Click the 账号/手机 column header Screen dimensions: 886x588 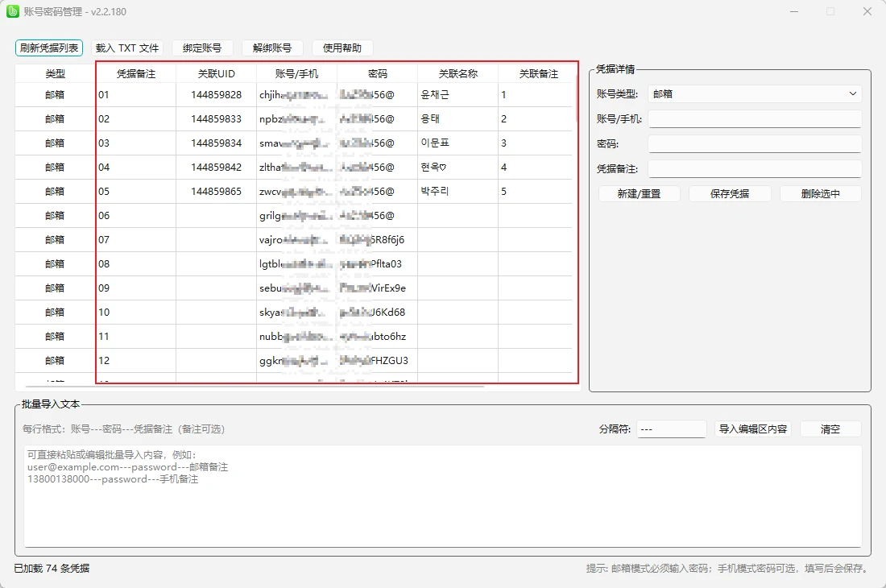296,73
